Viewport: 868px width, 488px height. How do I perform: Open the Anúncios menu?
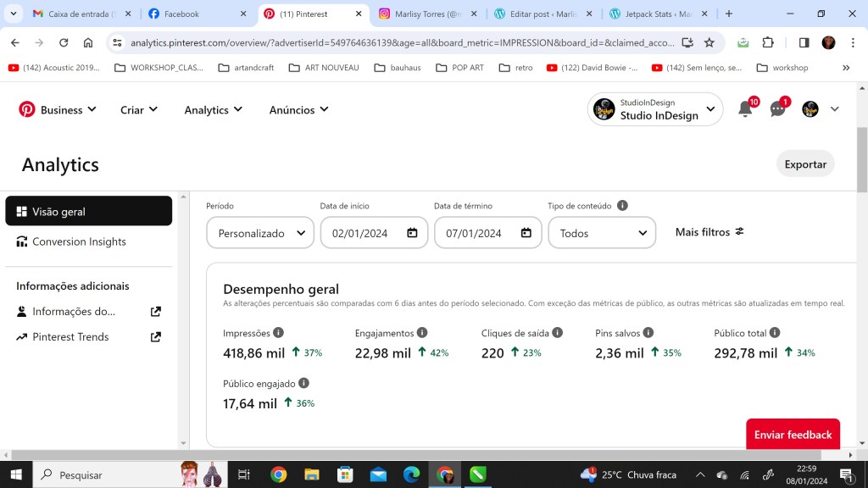pos(298,110)
